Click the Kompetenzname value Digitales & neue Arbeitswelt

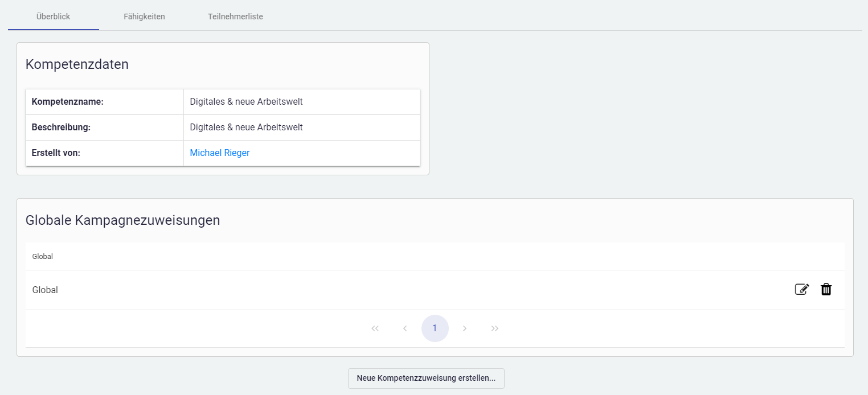(246, 102)
